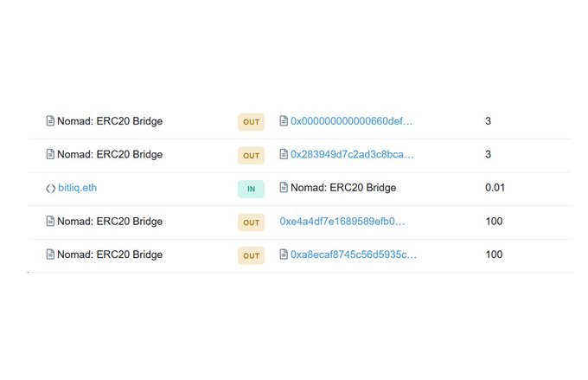588x380 pixels.
Task: Click sender contract icon in 0xe4a4df7e1689589efb0 row
Action: click(50, 222)
